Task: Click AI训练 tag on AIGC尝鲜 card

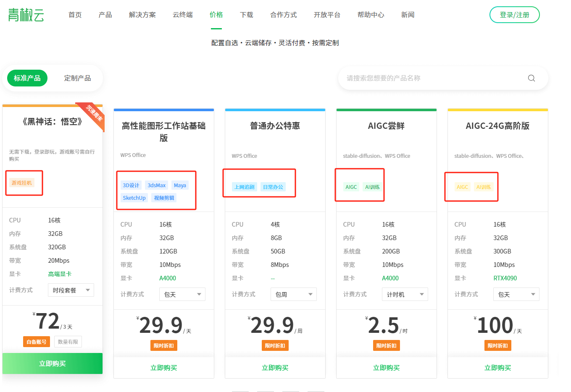Action: [x=373, y=187]
